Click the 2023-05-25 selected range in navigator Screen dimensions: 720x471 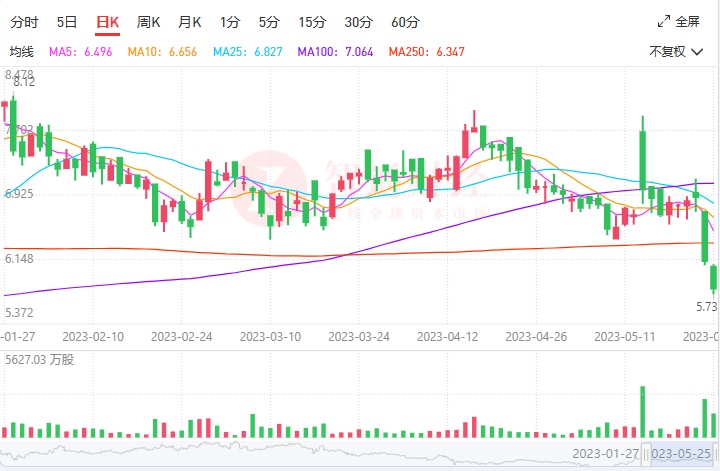681,454
